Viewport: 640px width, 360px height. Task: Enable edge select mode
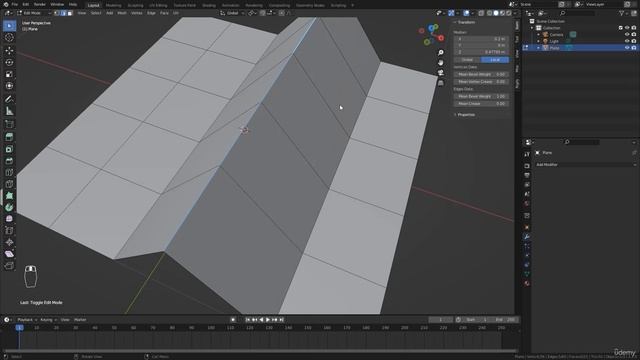pos(64,13)
